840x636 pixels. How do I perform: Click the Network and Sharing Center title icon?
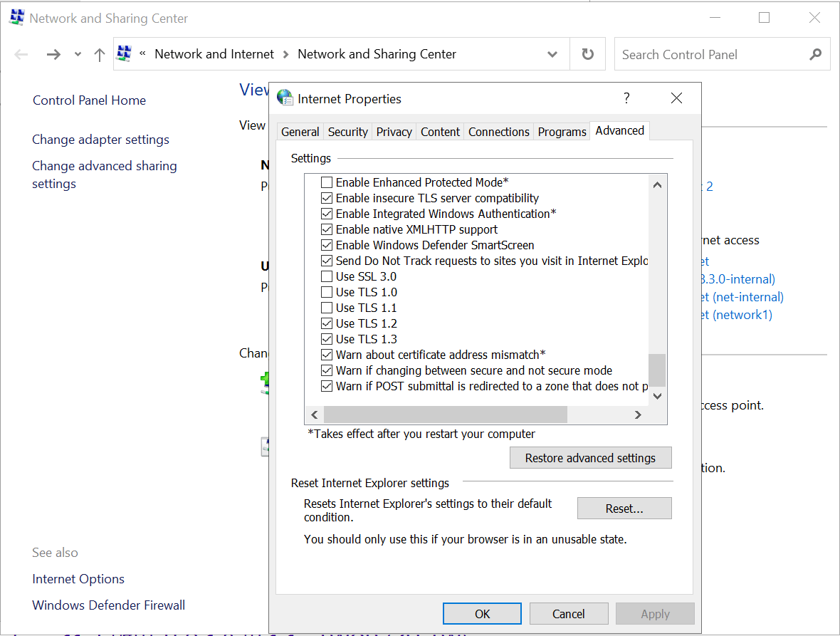pyautogui.click(x=17, y=17)
